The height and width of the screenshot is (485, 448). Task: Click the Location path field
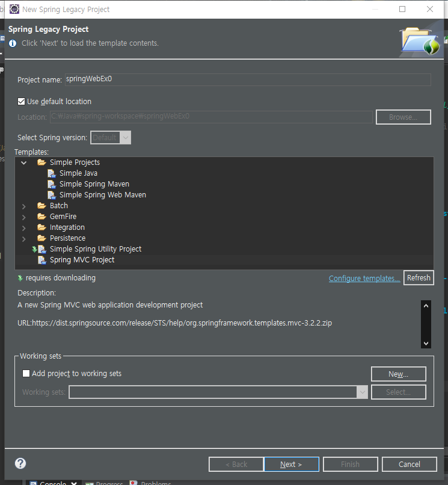pos(211,117)
